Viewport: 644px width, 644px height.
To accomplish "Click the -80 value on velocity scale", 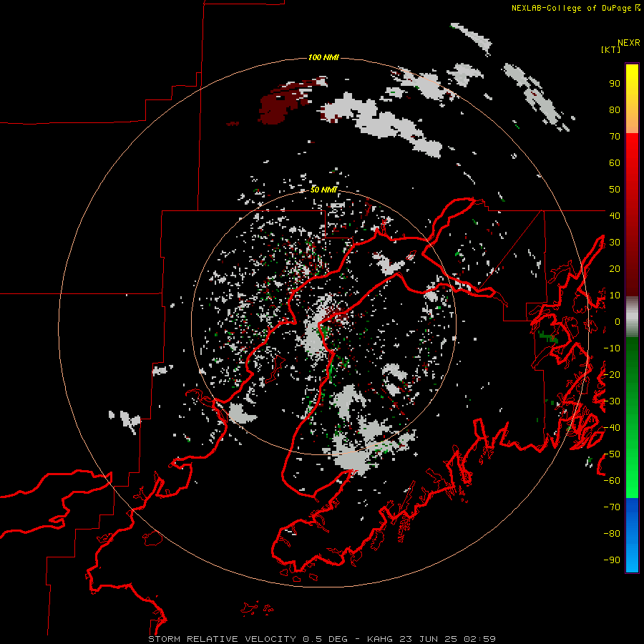I will click(612, 534).
